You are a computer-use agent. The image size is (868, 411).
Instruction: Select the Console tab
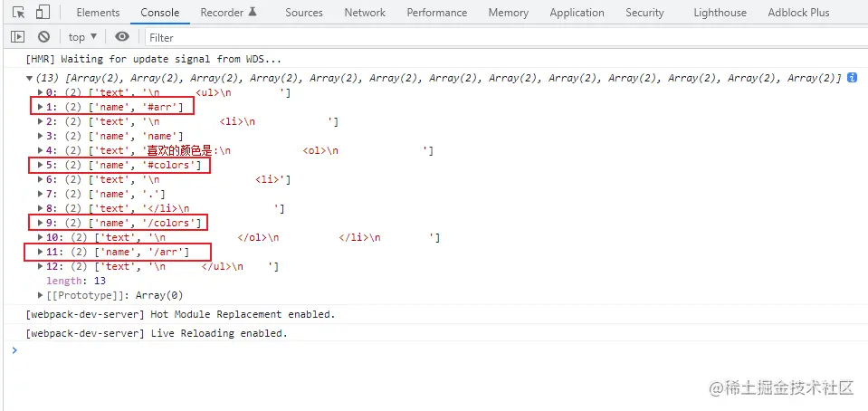(x=160, y=12)
